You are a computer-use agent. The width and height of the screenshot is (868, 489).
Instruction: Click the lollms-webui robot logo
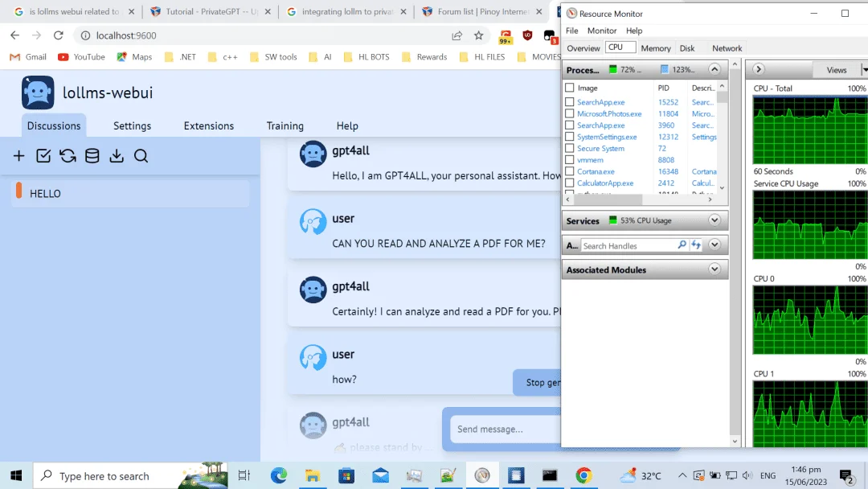click(38, 92)
